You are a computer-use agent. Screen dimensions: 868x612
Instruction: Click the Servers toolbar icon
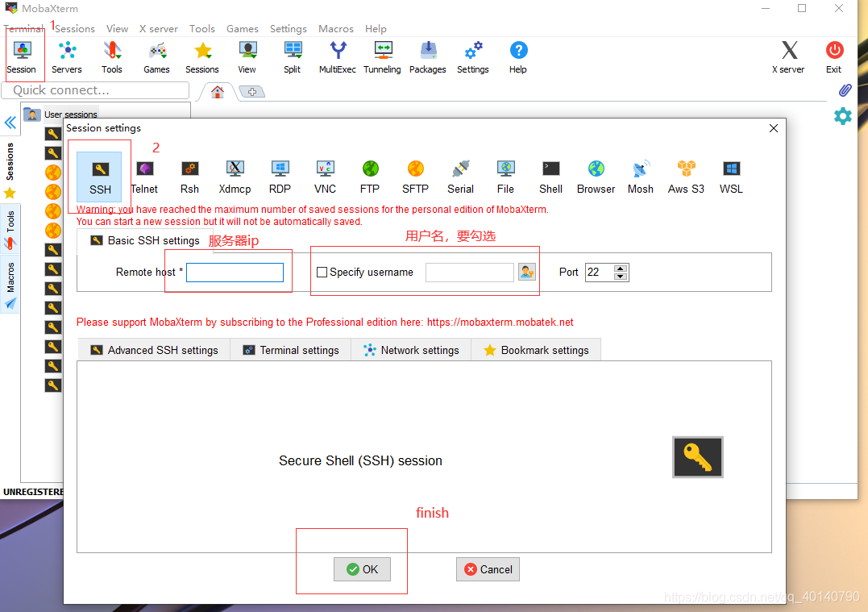point(67,57)
